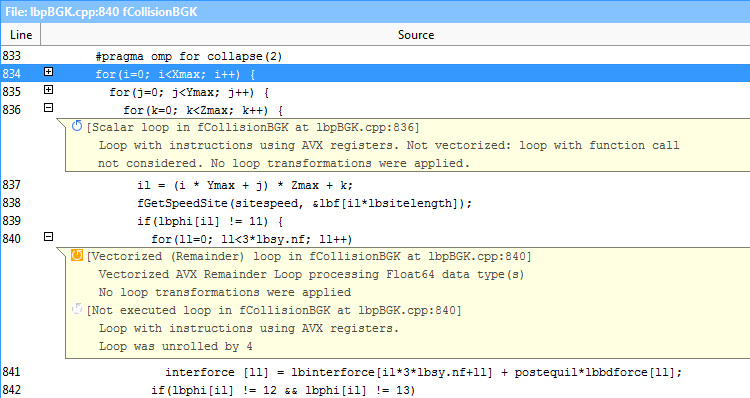Click the Vectorized (Remainder) loop heading
Image resolution: width=750 pixels, height=398 pixels.
click(x=309, y=256)
